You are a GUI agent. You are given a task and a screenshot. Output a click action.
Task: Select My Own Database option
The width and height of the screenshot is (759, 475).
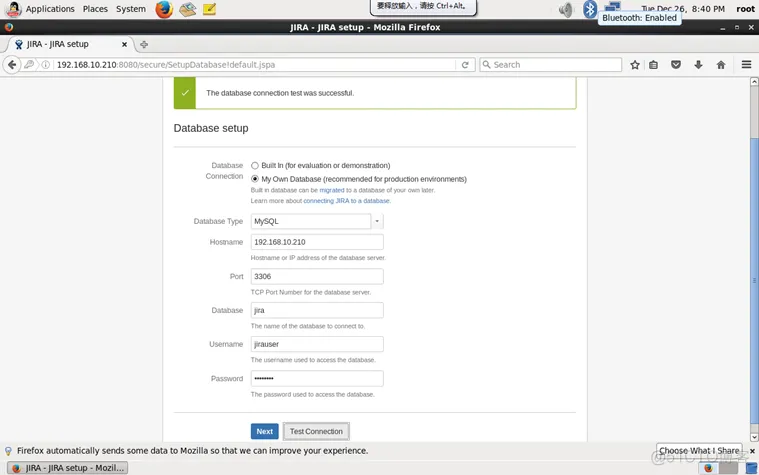(255, 179)
